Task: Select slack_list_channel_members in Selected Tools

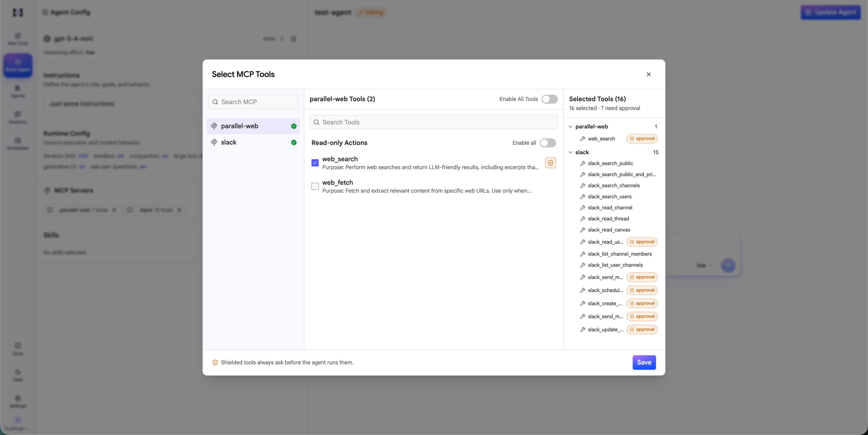Action: pyautogui.click(x=620, y=254)
